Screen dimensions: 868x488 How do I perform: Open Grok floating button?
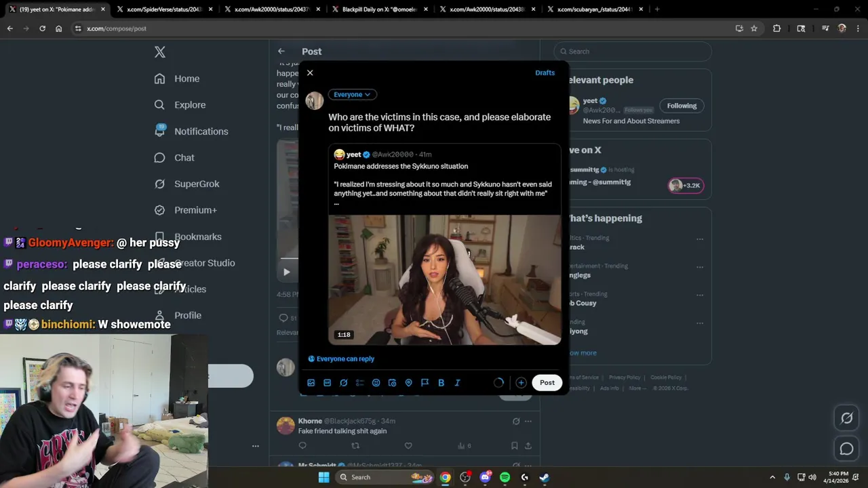[x=846, y=419]
